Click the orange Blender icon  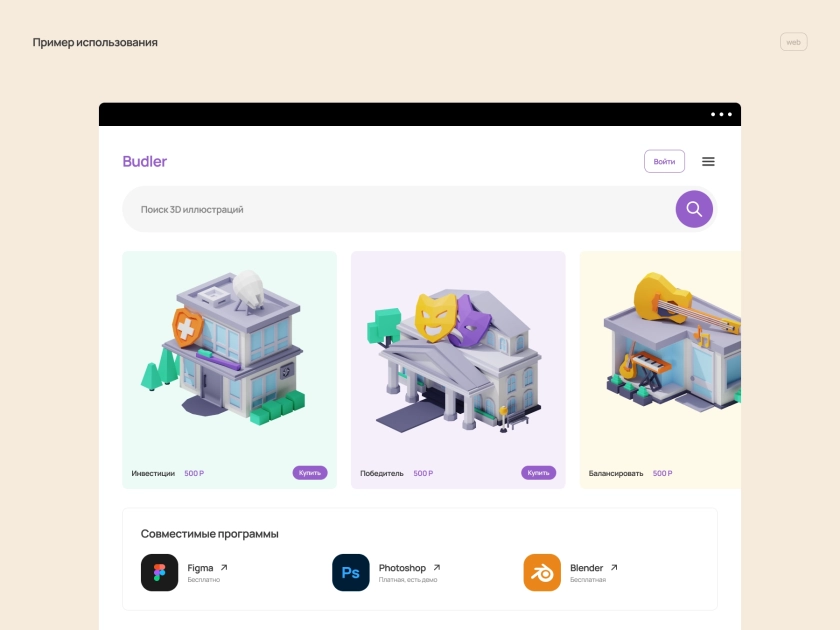(x=542, y=572)
